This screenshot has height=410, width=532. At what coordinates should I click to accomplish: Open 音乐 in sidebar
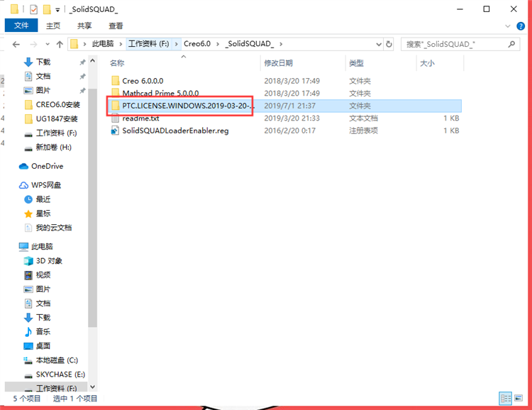point(43,331)
